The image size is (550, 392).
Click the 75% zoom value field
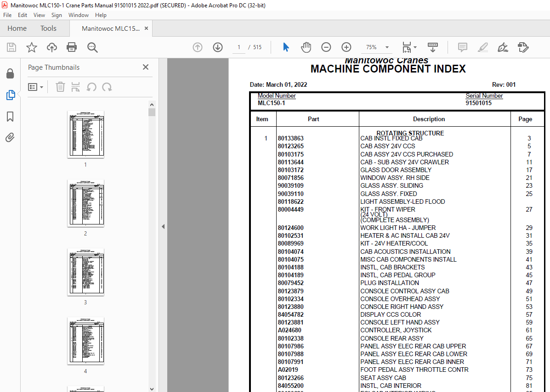pos(371,47)
